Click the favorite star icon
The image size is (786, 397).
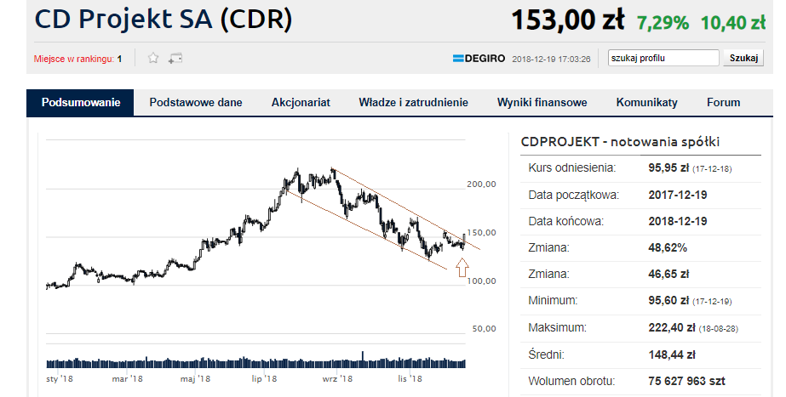[x=153, y=58]
